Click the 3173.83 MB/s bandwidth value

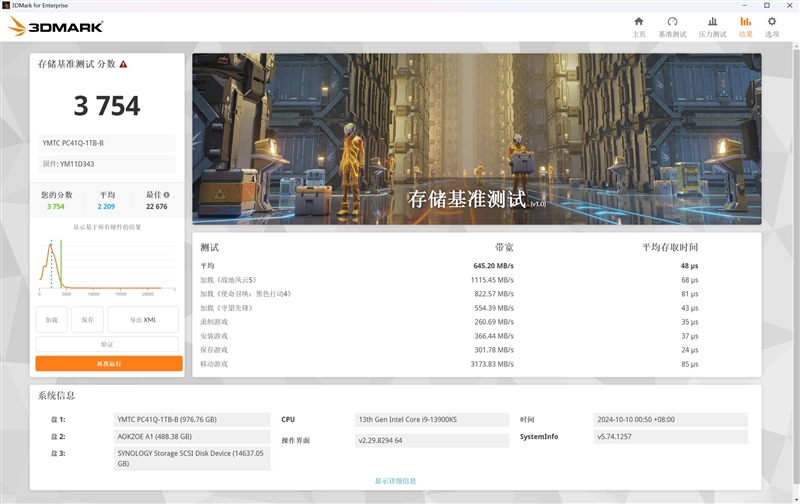pyautogui.click(x=492, y=364)
